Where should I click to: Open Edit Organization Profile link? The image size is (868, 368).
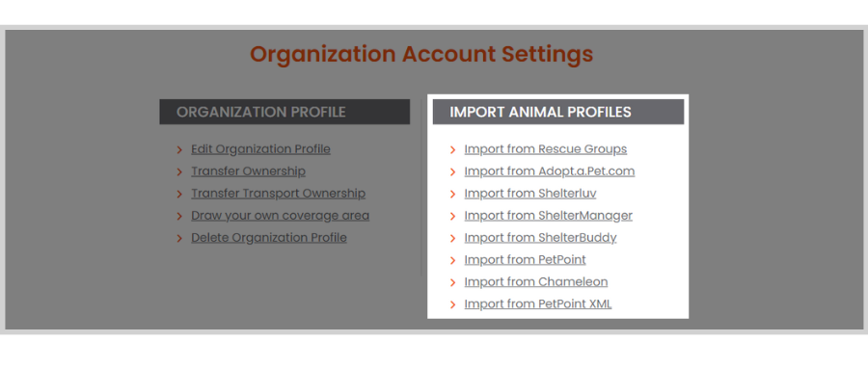pos(260,149)
